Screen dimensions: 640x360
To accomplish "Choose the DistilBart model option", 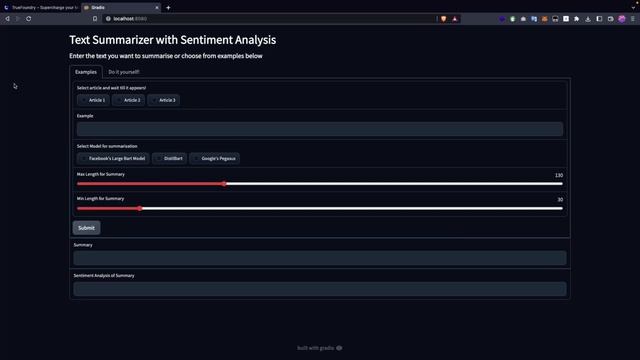I will coord(169,158).
